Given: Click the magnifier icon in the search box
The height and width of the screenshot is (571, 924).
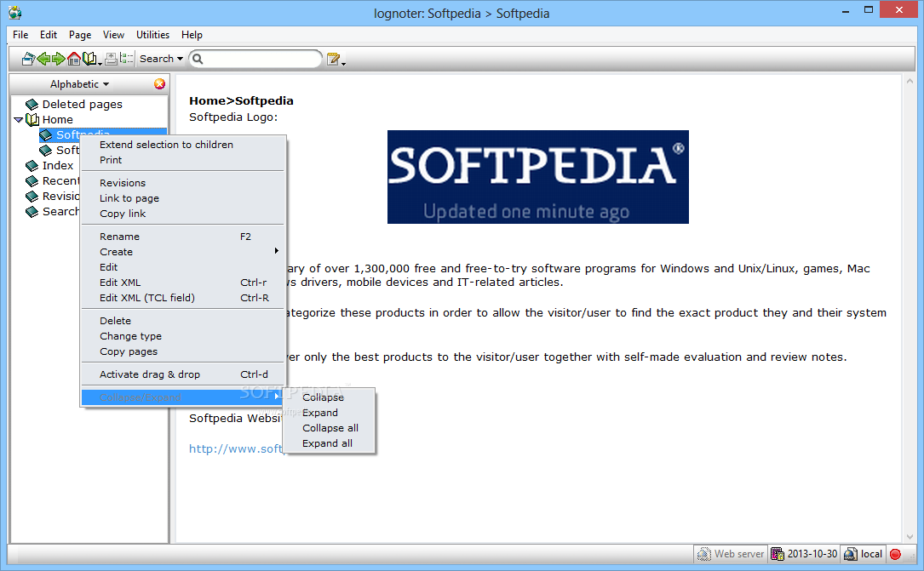Looking at the screenshot, I should point(198,59).
